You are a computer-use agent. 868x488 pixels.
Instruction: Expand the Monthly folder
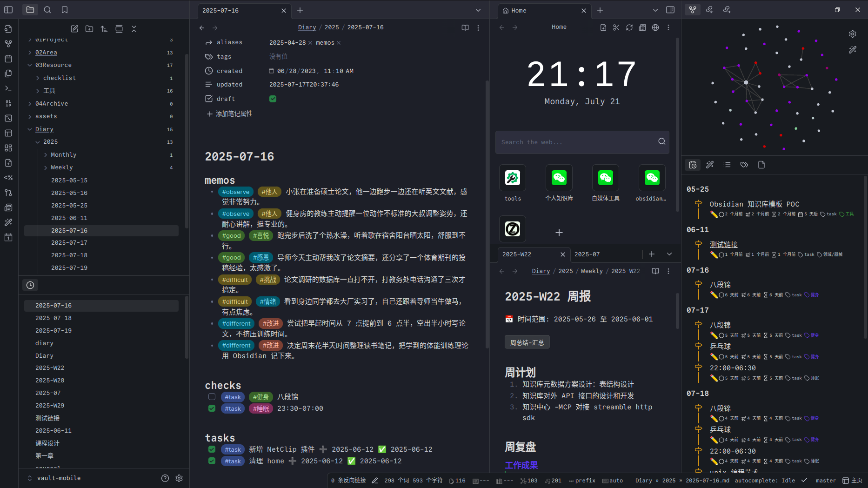(x=46, y=155)
